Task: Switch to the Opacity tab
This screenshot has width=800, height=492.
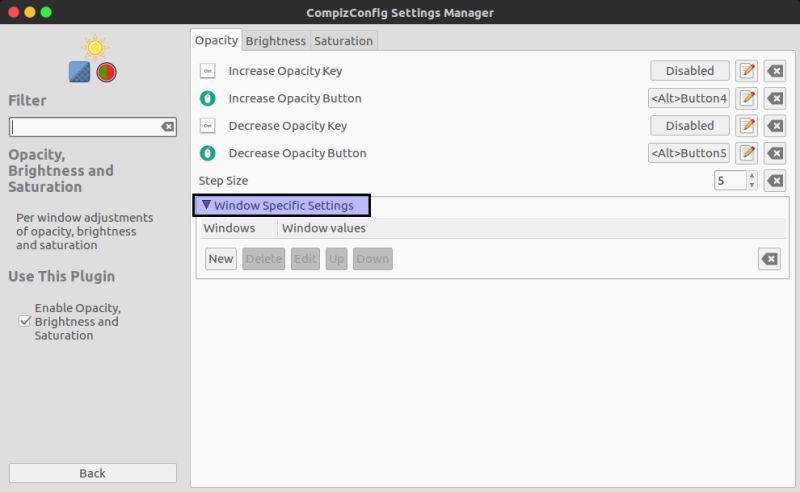Action: coord(216,40)
